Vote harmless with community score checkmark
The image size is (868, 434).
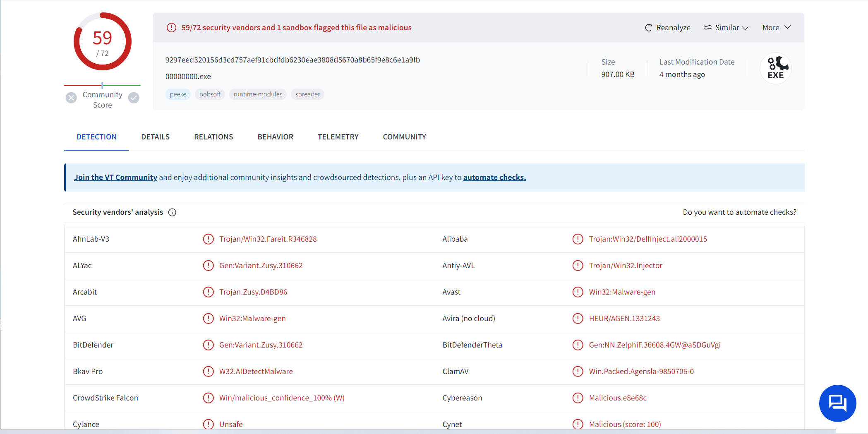(134, 98)
